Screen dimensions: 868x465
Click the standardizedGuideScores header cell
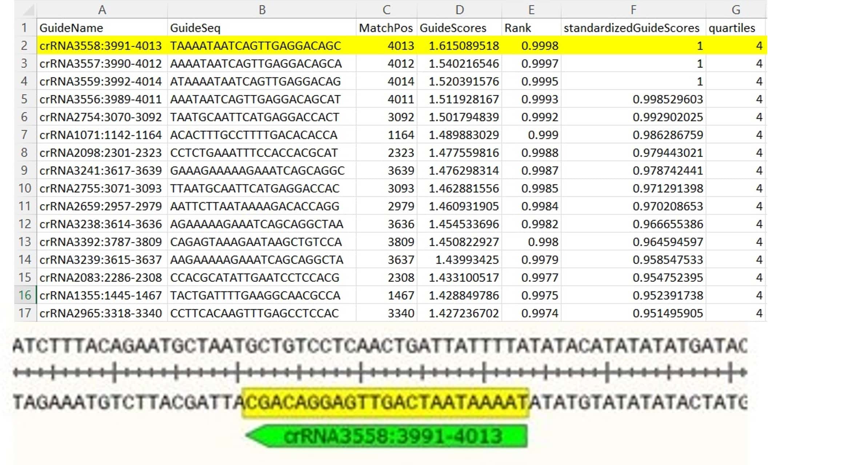pos(633,28)
